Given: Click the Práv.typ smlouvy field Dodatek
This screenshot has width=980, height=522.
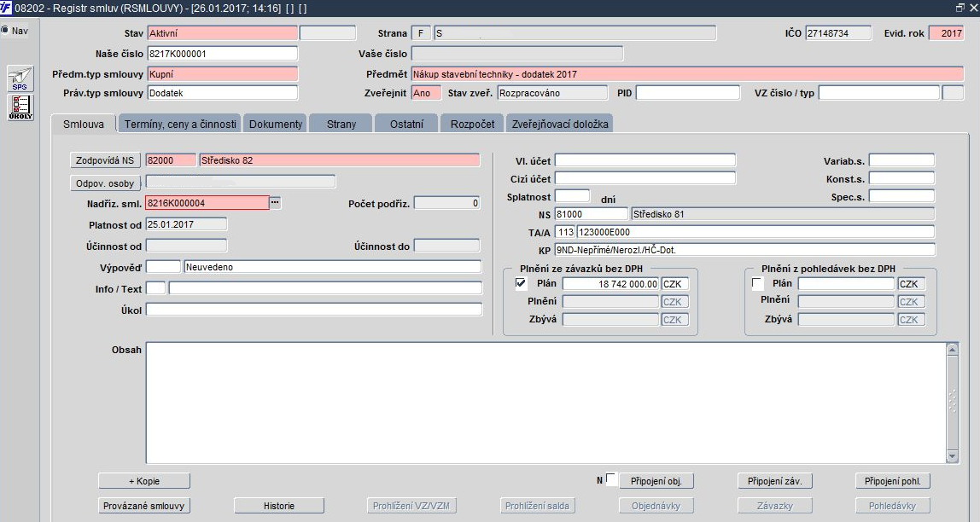Looking at the screenshot, I should (223, 93).
